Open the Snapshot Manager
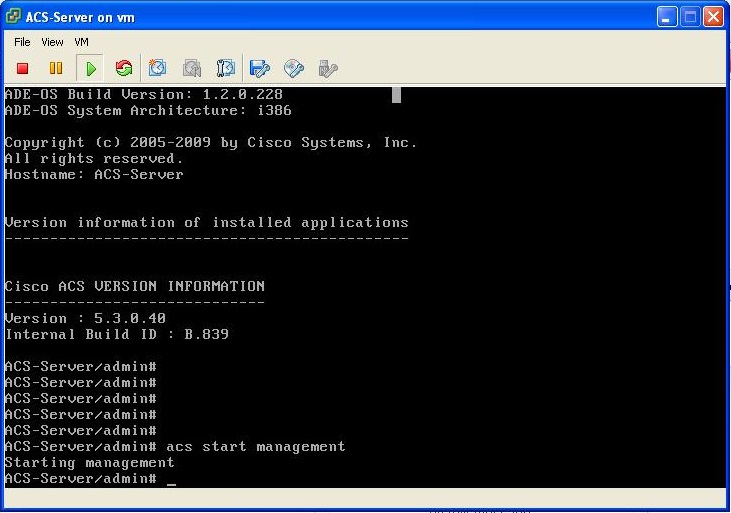Screen dimensions: 731x513 click(226, 68)
